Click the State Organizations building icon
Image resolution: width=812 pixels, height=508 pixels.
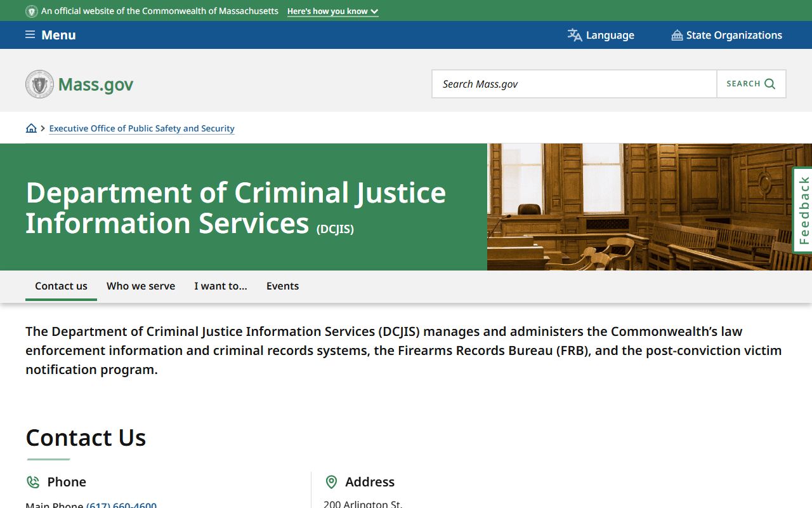pyautogui.click(x=677, y=35)
